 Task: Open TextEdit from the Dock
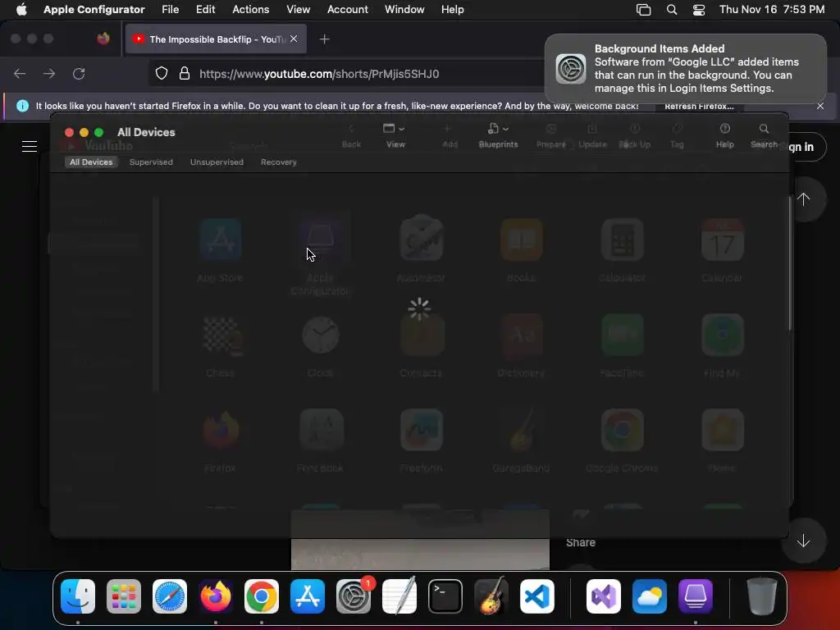tap(399, 596)
